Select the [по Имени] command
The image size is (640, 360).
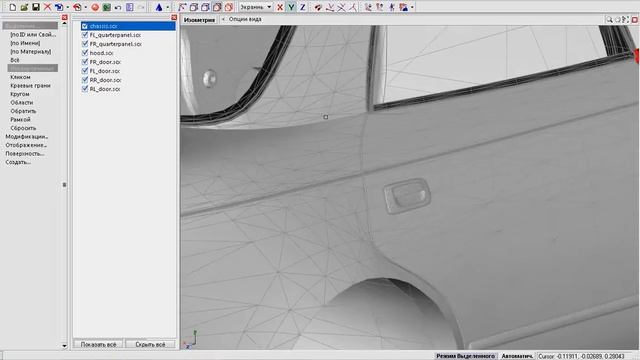25,43
